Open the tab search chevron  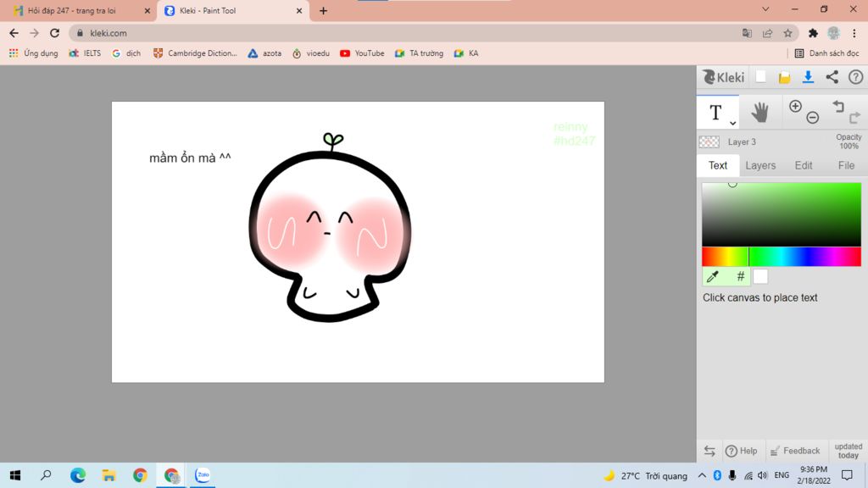point(765,9)
